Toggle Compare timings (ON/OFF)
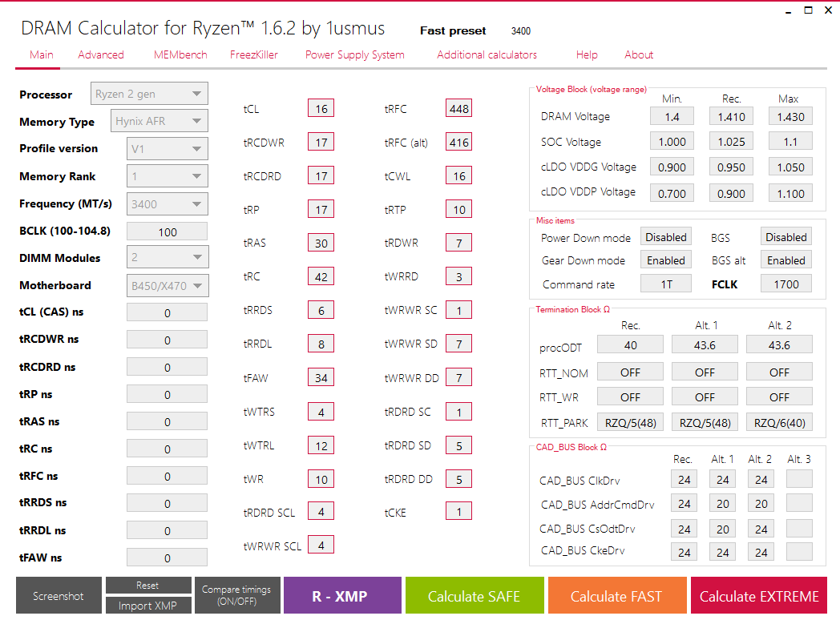 (x=236, y=596)
